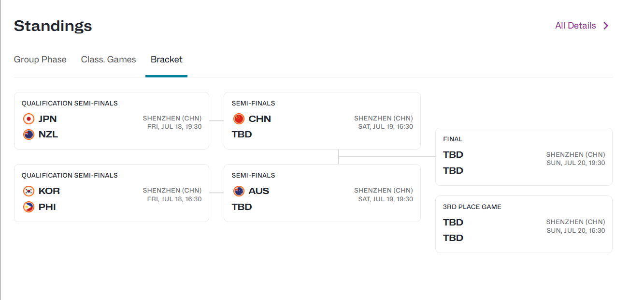Click the JPN team name
644x300 pixels.
(x=48, y=119)
